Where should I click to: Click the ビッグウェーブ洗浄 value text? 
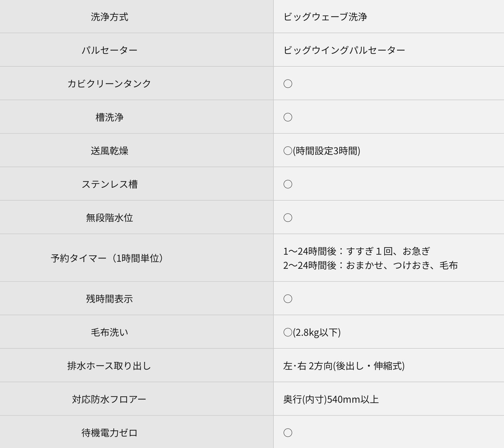pyautogui.click(x=325, y=17)
